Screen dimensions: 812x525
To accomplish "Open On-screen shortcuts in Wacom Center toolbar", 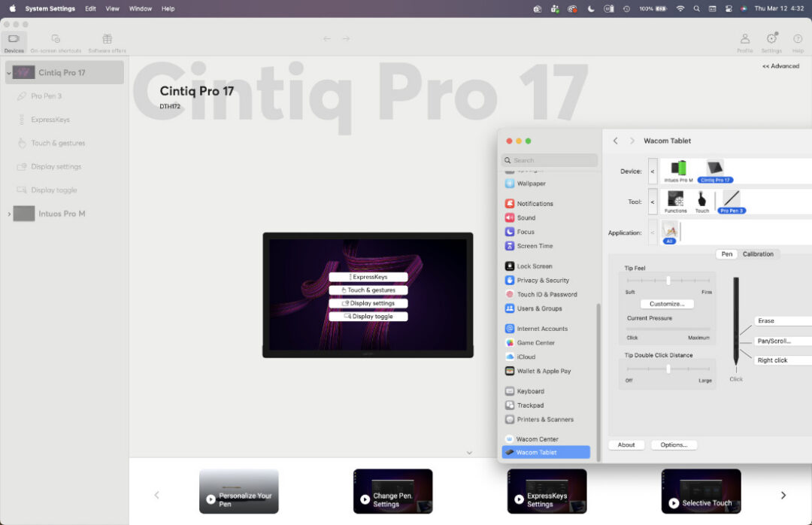I will point(56,43).
